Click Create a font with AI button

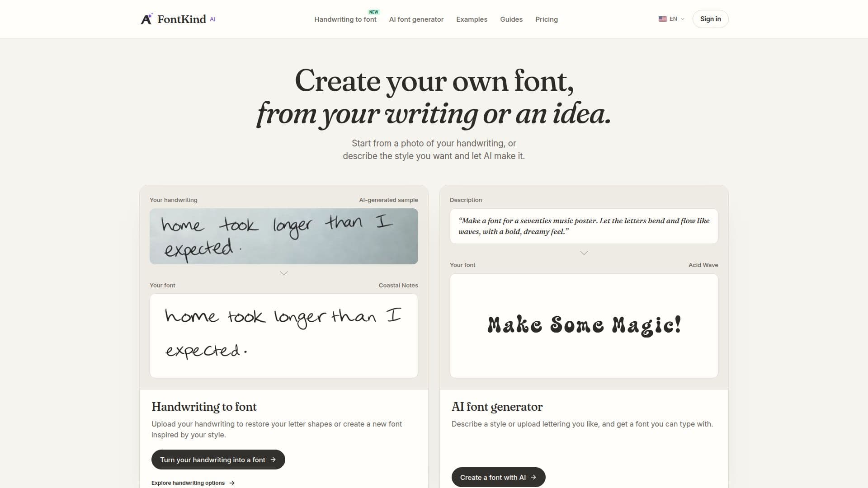click(x=498, y=477)
